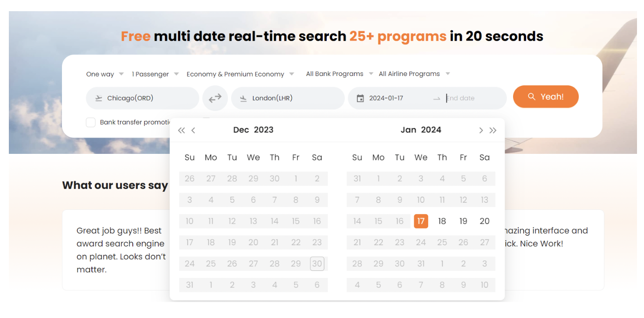Pick January 20 as the date

(485, 221)
